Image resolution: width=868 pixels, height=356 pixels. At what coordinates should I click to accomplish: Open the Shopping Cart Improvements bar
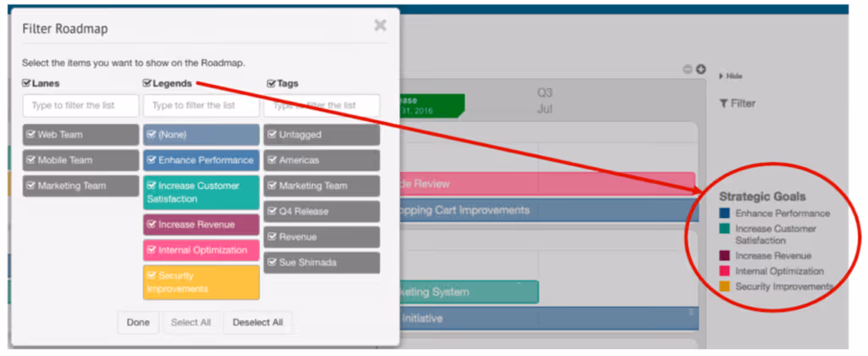pyautogui.click(x=549, y=210)
